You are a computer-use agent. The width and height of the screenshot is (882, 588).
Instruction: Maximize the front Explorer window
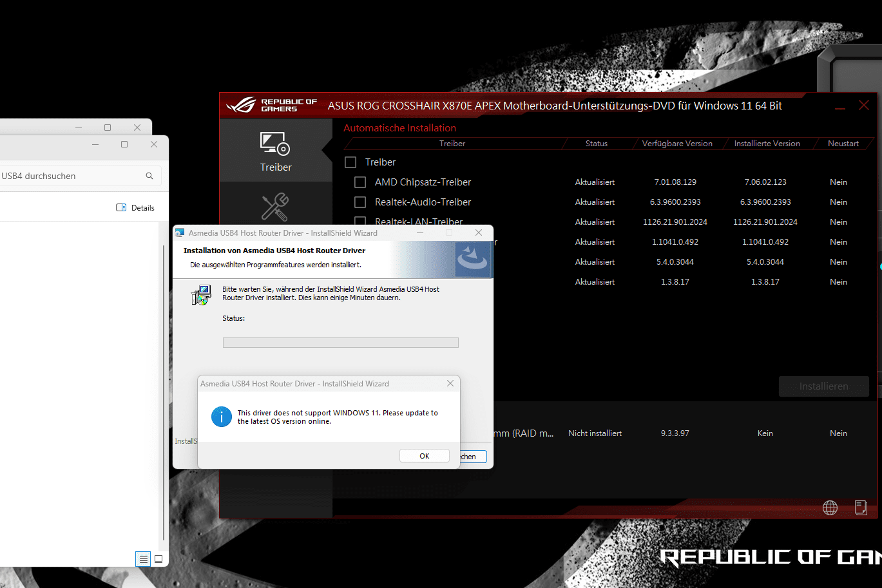[x=124, y=144]
